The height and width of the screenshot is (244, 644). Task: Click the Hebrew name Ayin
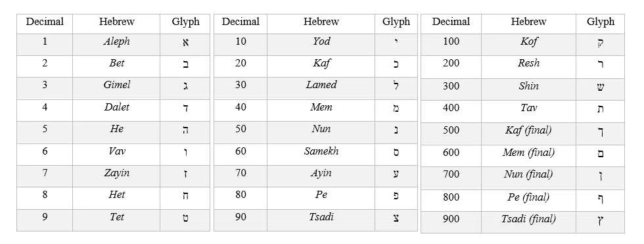321,174
